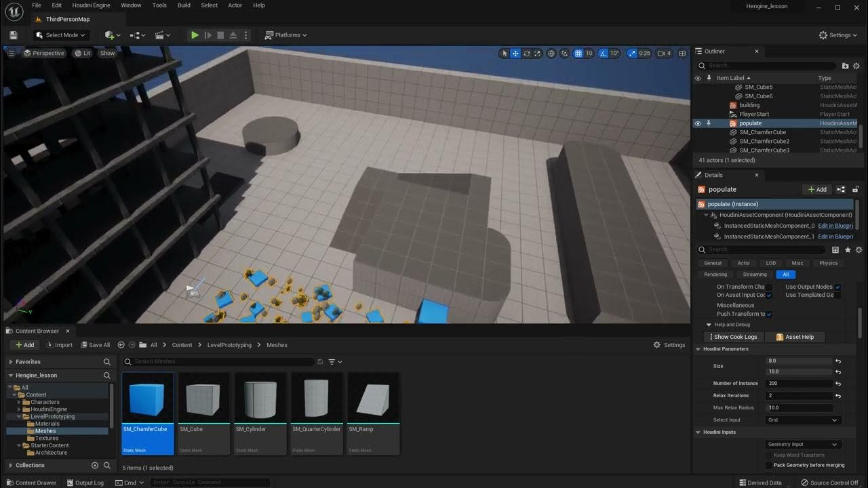The image size is (868, 488).
Task: Activate the scale gizmo tool
Action: (x=538, y=54)
